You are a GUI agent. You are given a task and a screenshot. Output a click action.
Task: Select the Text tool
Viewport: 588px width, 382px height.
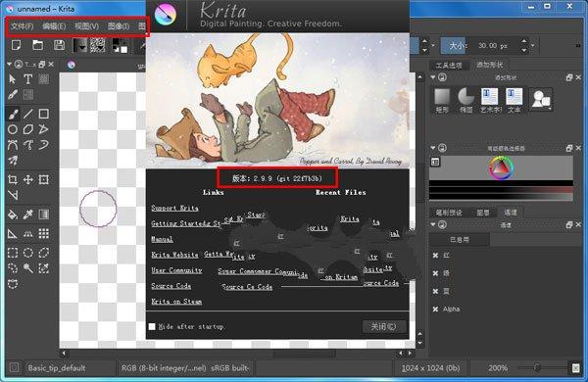(x=28, y=79)
